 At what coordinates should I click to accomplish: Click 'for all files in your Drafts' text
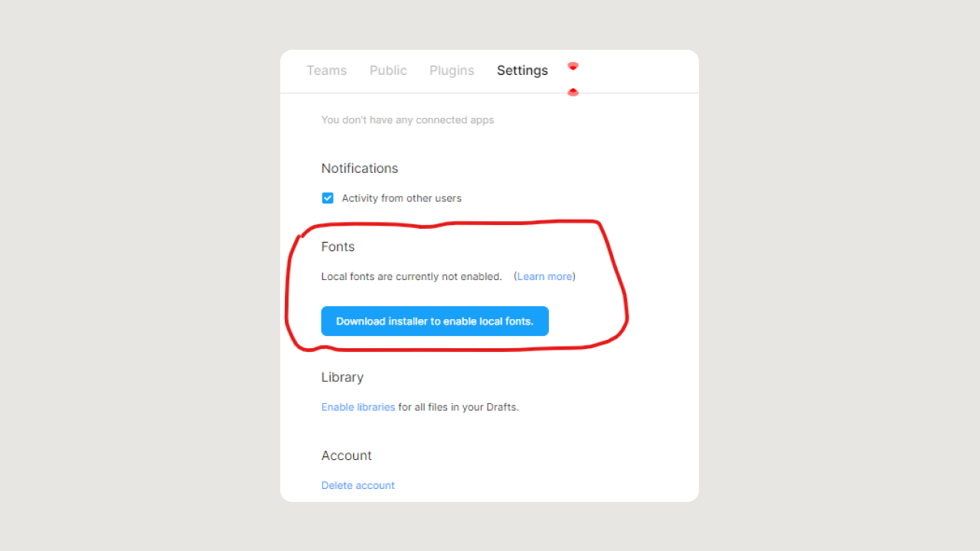tap(459, 407)
